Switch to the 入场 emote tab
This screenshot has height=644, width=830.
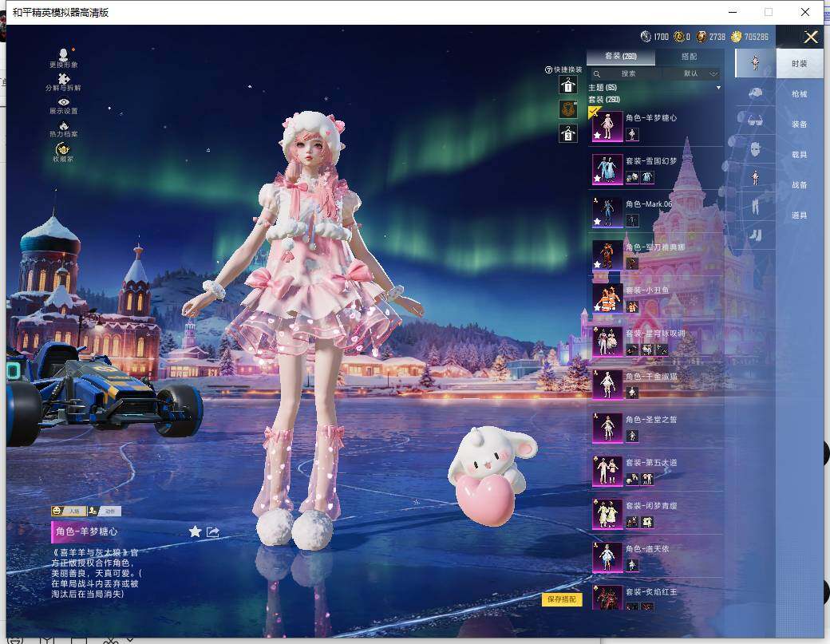tap(69, 512)
